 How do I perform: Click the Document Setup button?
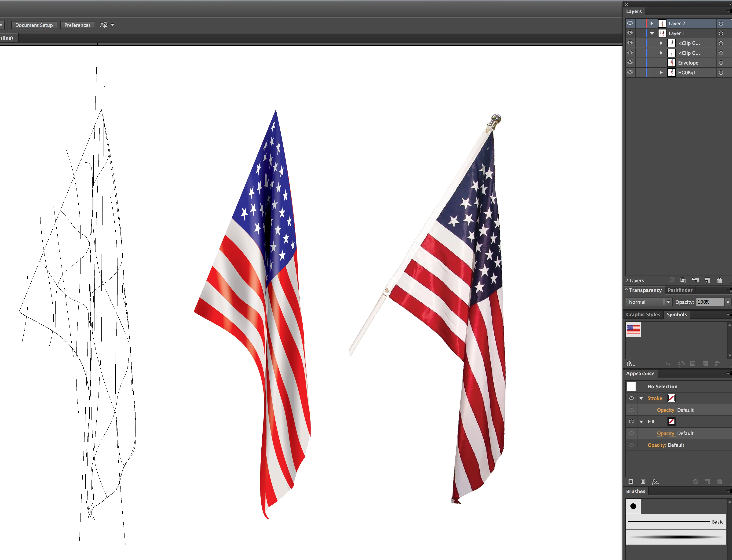tap(34, 25)
